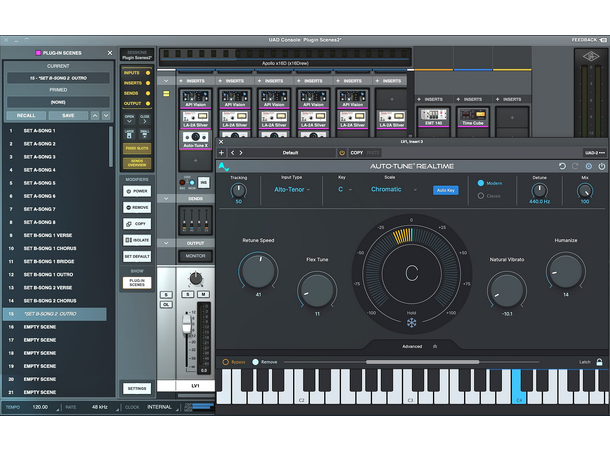Open the Auto-Tune X insert plugin

coord(196,140)
